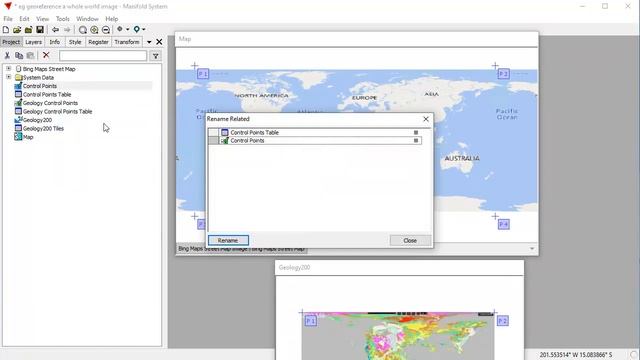Click the Map component icon in tree
640x360 pixels.
(x=18, y=137)
